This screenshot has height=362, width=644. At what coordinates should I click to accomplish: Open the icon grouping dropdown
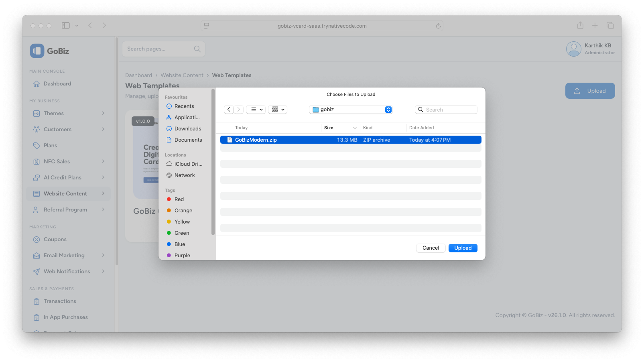click(278, 110)
